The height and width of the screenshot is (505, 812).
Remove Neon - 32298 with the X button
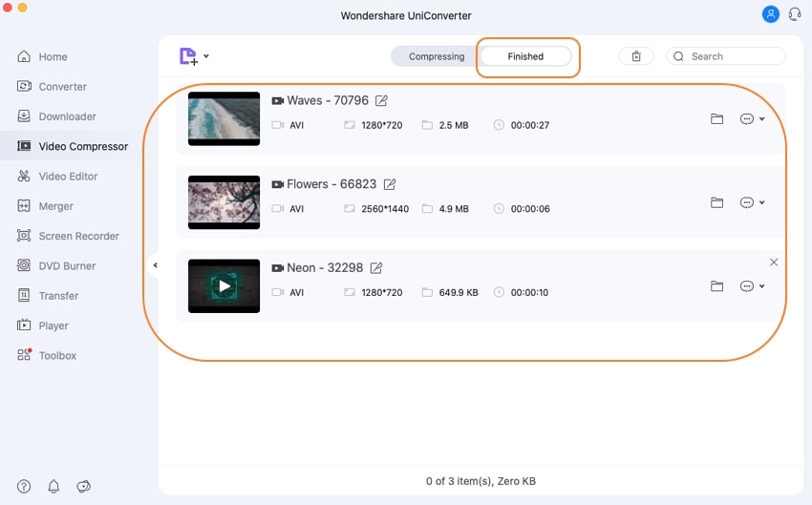[774, 263]
